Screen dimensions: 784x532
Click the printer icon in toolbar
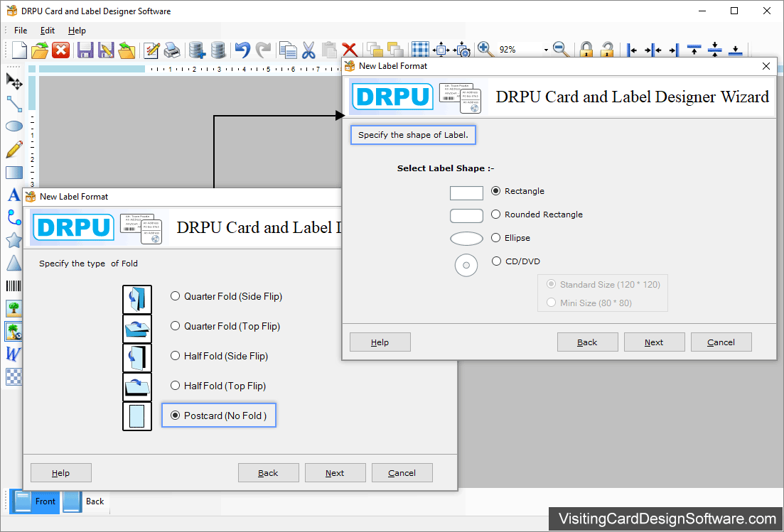(172, 50)
